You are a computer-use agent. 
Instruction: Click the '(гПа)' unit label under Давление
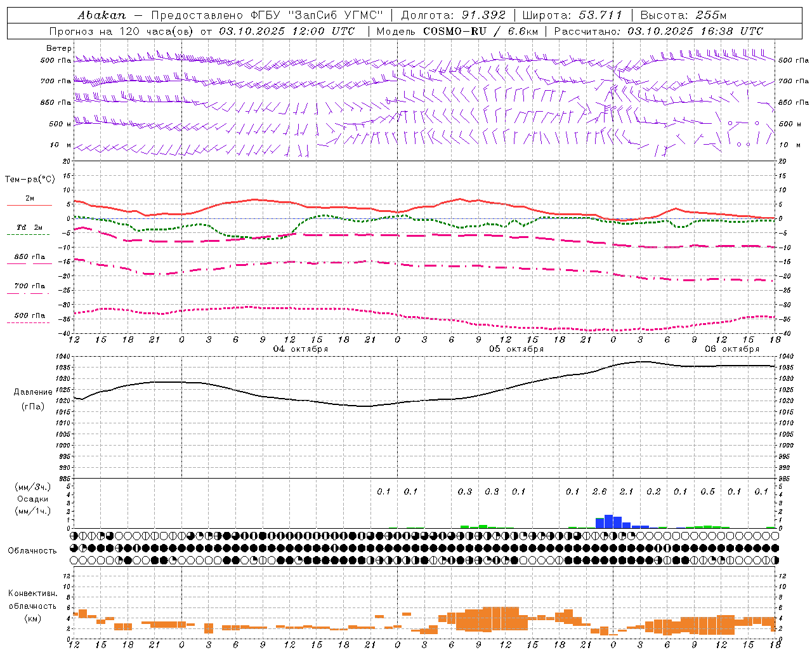[33, 407]
